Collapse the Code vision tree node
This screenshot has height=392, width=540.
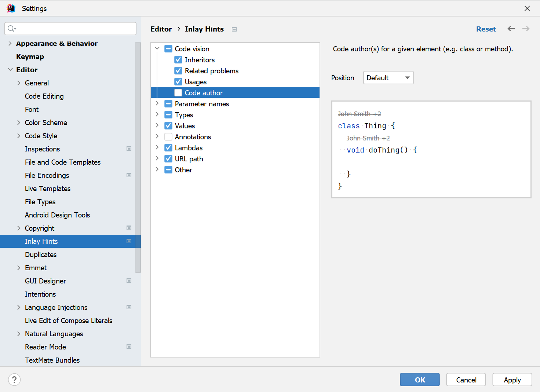point(157,48)
